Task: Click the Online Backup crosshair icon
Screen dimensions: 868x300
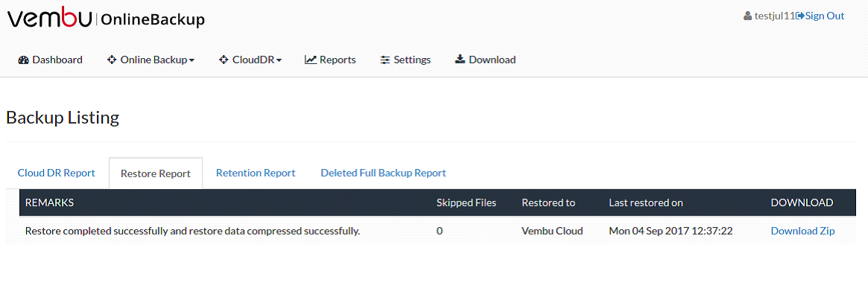Action: [112, 60]
